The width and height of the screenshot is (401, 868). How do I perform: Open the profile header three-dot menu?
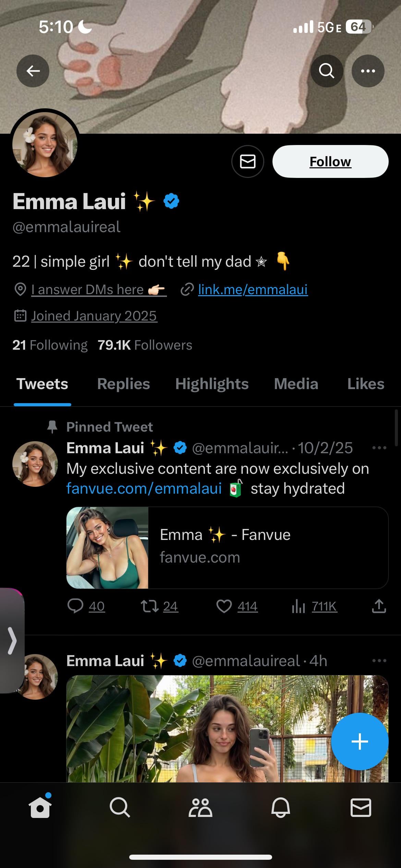pos(368,71)
